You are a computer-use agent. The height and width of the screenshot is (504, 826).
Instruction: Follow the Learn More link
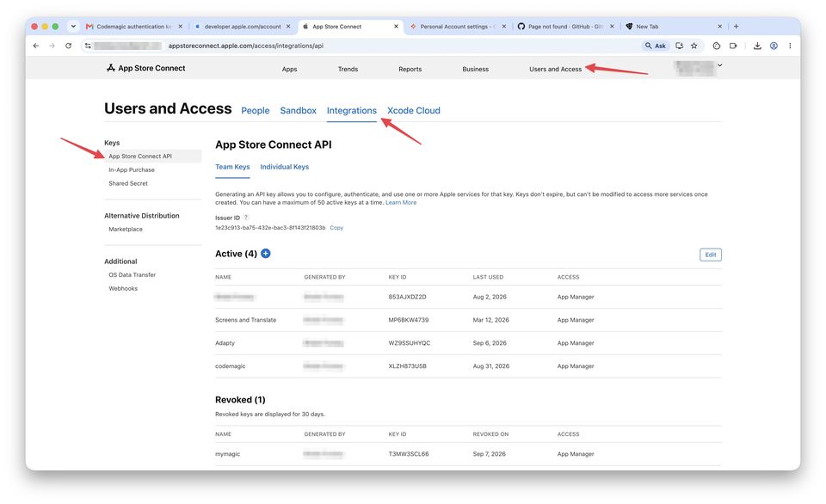401,202
